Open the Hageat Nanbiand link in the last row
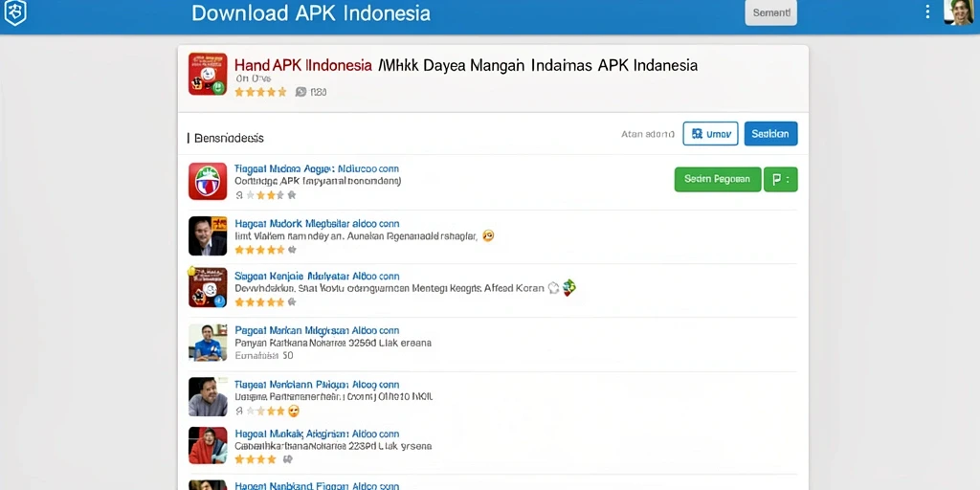 pyautogui.click(x=317, y=485)
